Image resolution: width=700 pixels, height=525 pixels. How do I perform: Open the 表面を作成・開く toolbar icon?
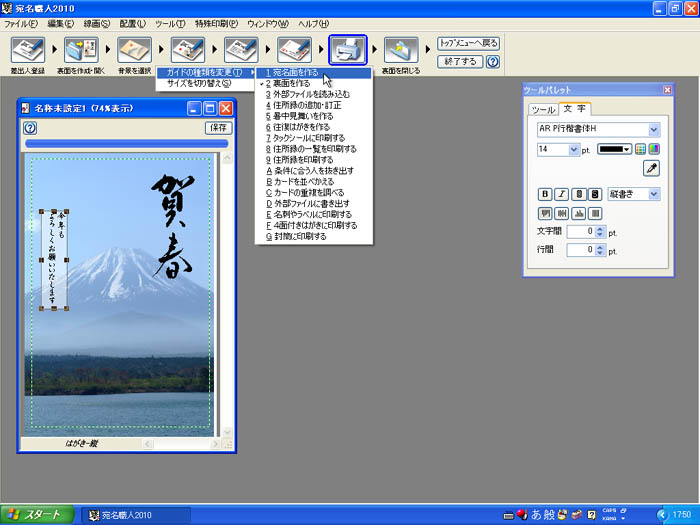coord(81,50)
